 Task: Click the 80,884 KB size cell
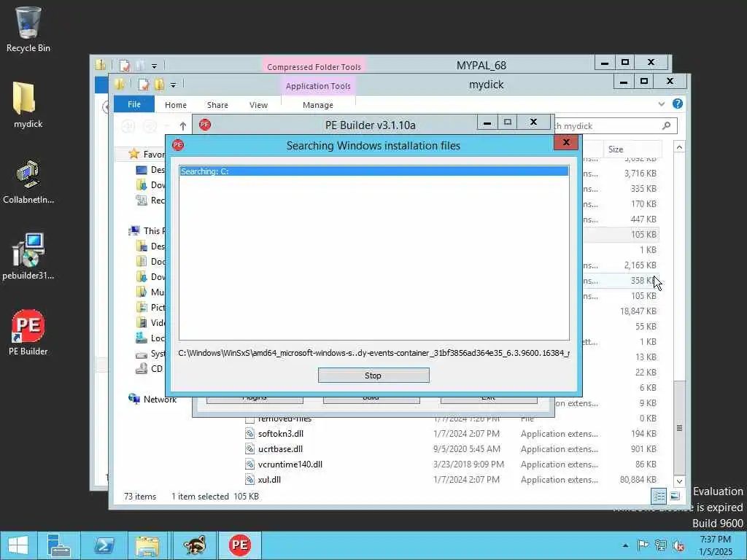[638, 480]
